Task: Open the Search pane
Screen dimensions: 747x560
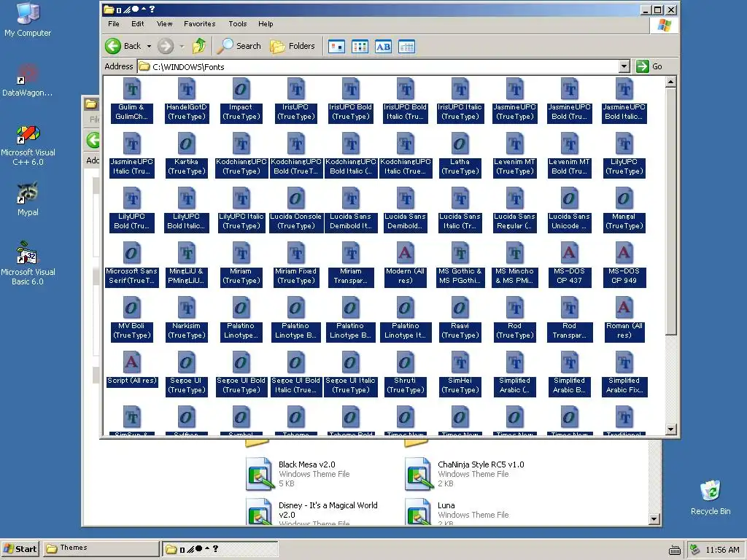Action: (239, 46)
